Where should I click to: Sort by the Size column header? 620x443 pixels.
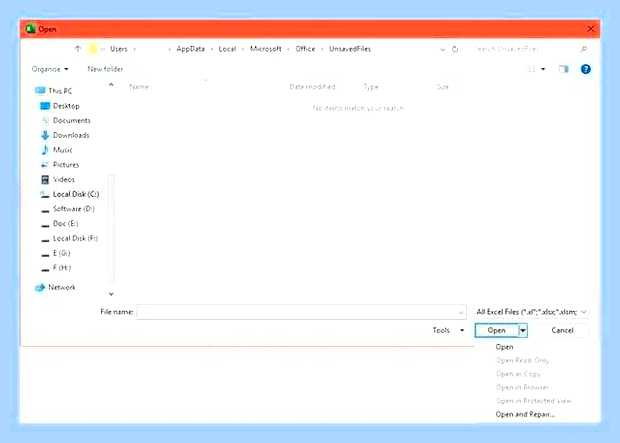[x=443, y=87]
